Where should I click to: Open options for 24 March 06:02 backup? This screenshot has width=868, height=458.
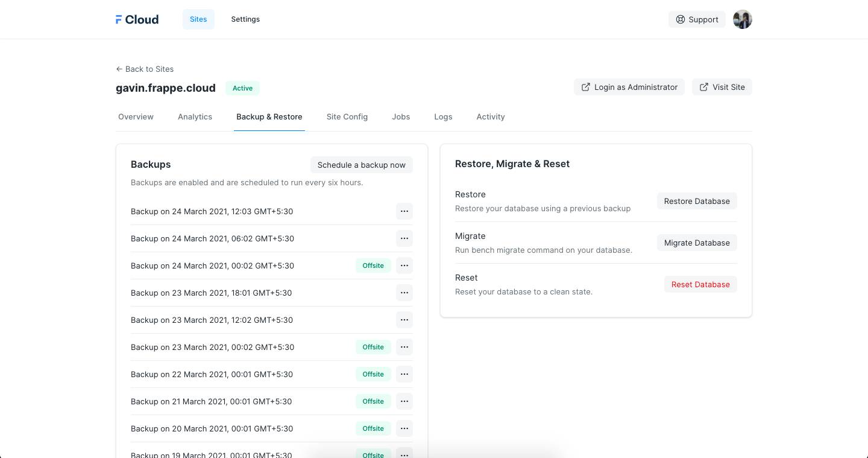pos(404,238)
